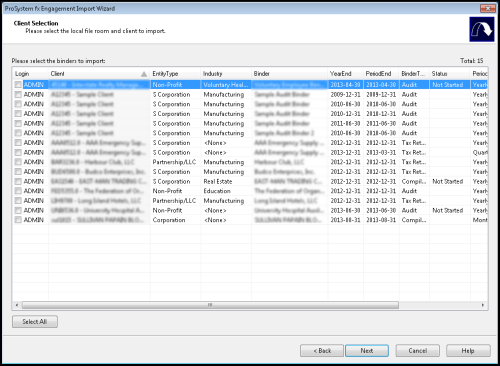This screenshot has width=500, height=366.
Task: Tick checkbox for the Quarterly period row
Action: 18,152
